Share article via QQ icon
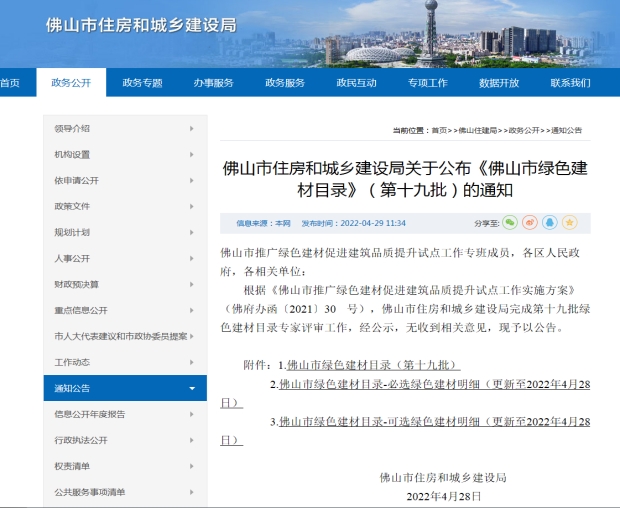 (550, 222)
